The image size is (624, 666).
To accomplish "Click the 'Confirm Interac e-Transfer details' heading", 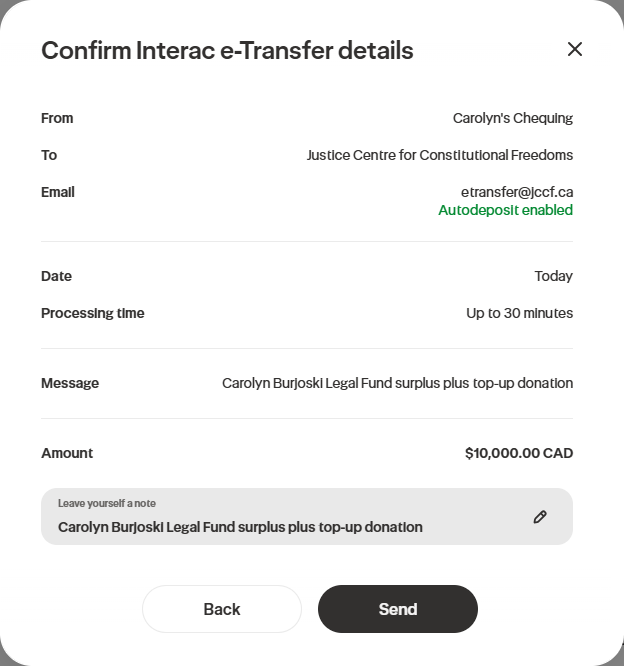I will [227, 50].
